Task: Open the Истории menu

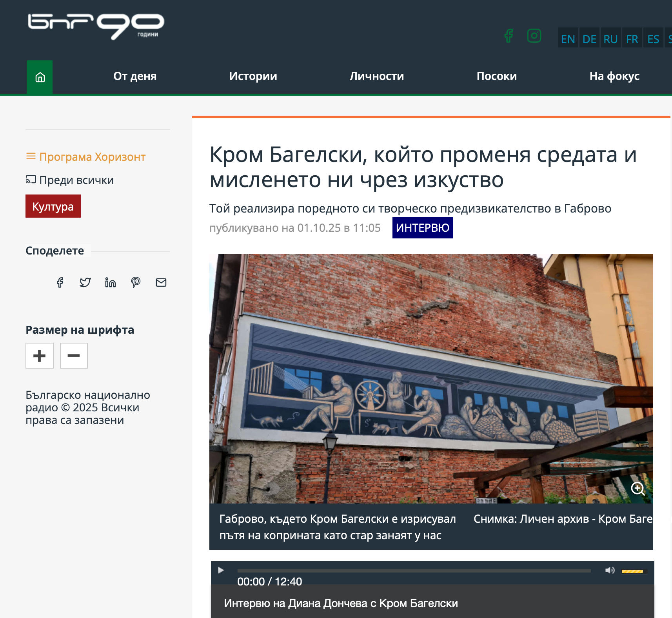Action: 253,76
